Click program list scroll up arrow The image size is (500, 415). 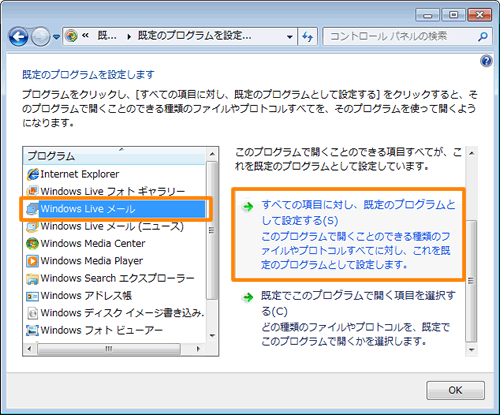(x=212, y=154)
